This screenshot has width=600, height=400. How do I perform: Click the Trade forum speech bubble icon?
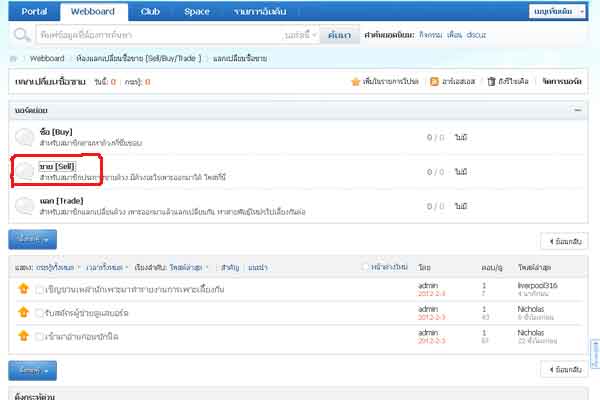(25, 206)
